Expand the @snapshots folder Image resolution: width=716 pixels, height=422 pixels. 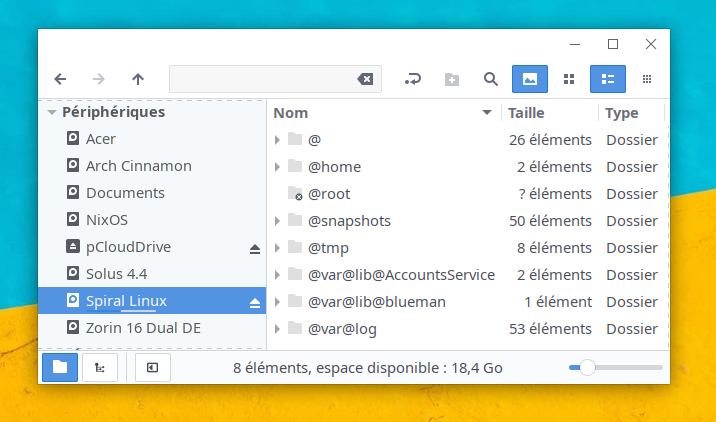pyautogui.click(x=277, y=220)
